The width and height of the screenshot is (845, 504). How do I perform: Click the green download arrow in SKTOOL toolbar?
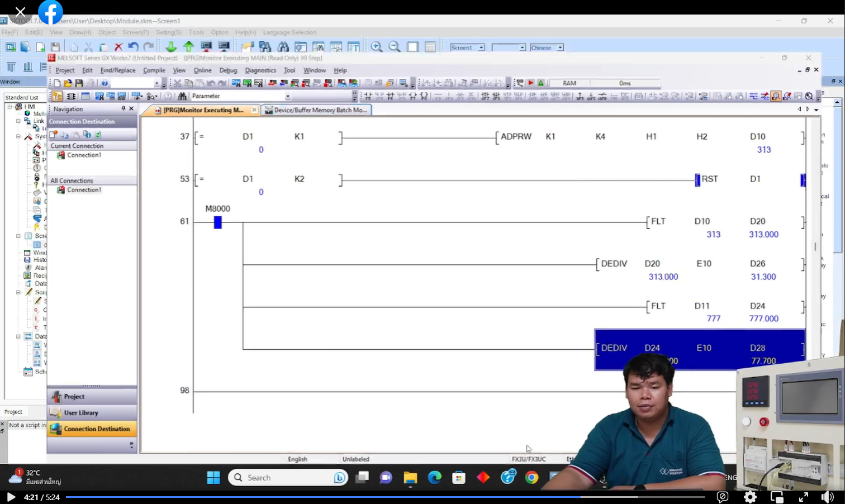click(x=171, y=47)
